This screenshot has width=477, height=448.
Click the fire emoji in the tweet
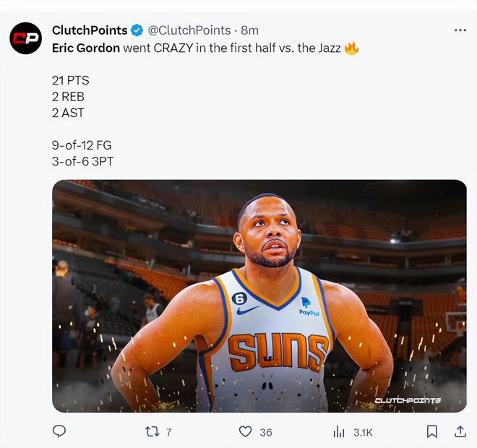pyautogui.click(x=352, y=49)
